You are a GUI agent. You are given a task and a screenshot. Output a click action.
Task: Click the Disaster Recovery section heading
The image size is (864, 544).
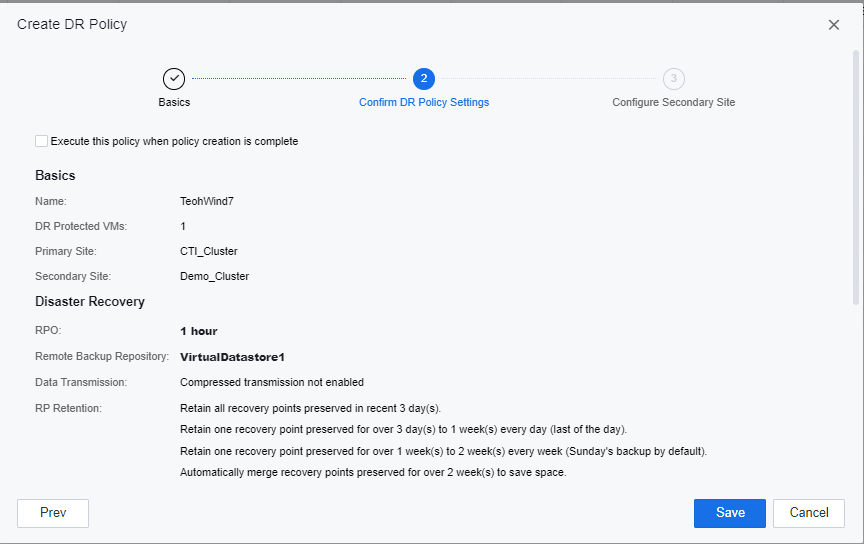click(90, 301)
